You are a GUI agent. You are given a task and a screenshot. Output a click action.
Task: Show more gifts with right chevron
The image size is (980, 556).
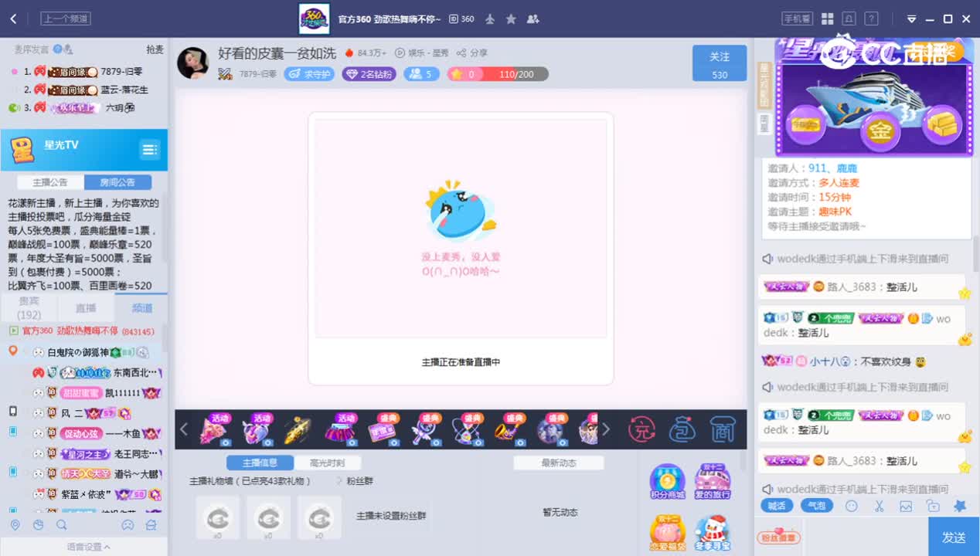point(606,429)
